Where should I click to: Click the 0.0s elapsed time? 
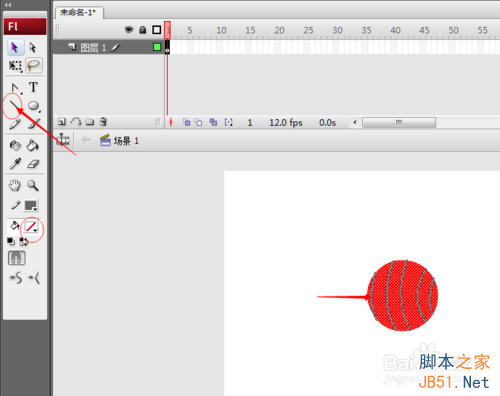click(x=327, y=123)
